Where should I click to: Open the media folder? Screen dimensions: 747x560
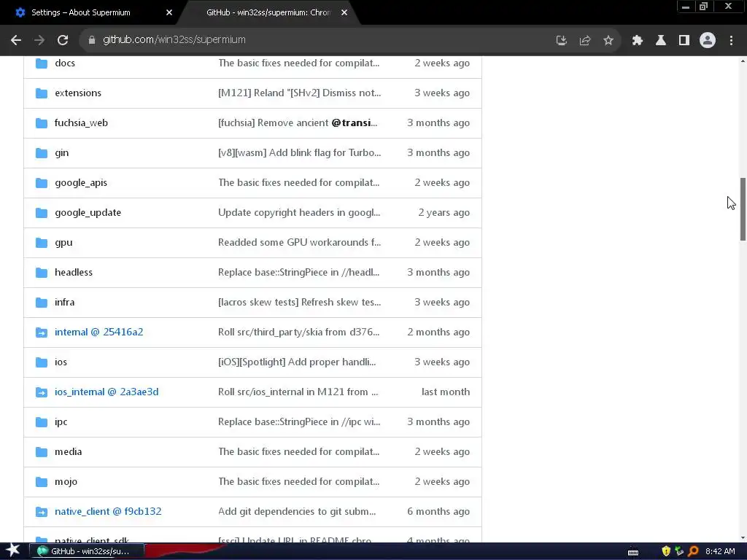(x=68, y=451)
